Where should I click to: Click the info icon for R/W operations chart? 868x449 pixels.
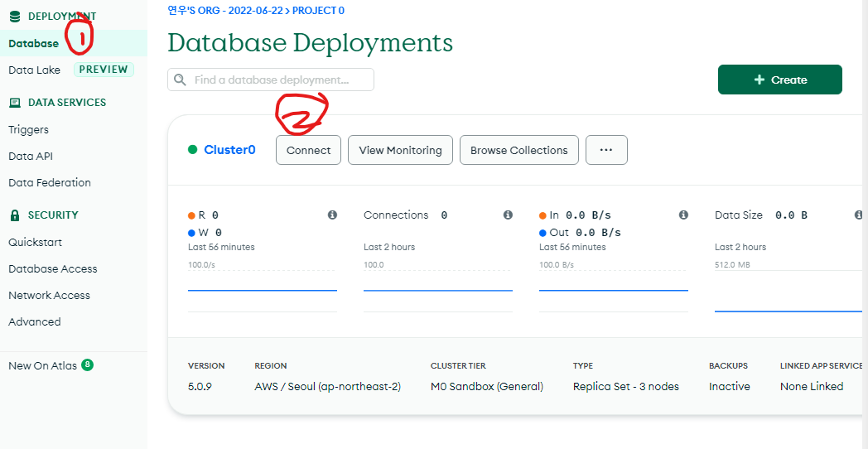[x=332, y=215]
